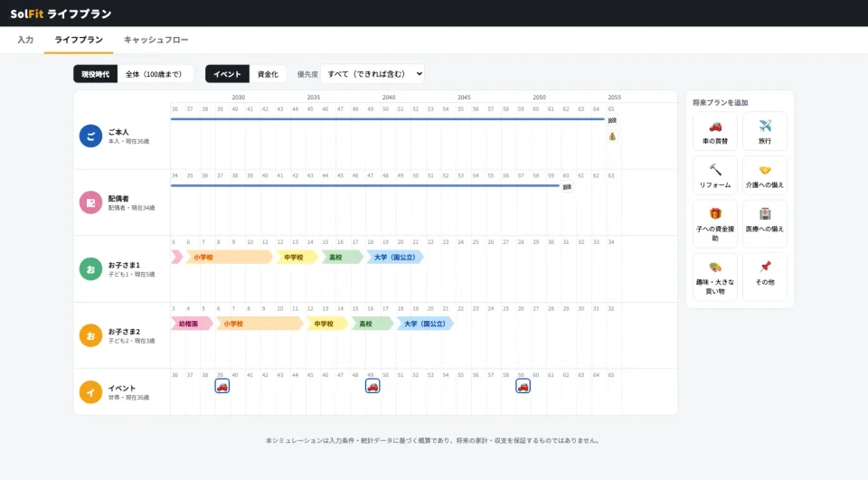Click disclaimer text 本シミュレーション footer

pyautogui.click(x=433, y=441)
